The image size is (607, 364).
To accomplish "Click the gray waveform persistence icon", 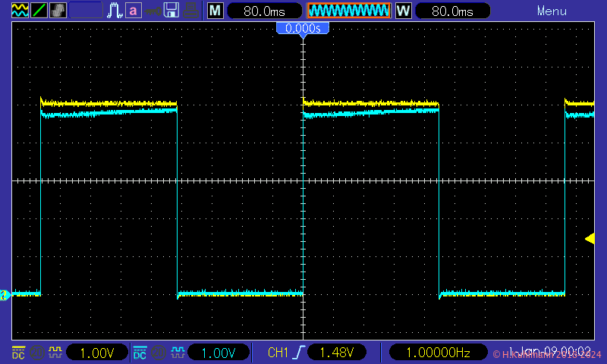I will 58,11.
